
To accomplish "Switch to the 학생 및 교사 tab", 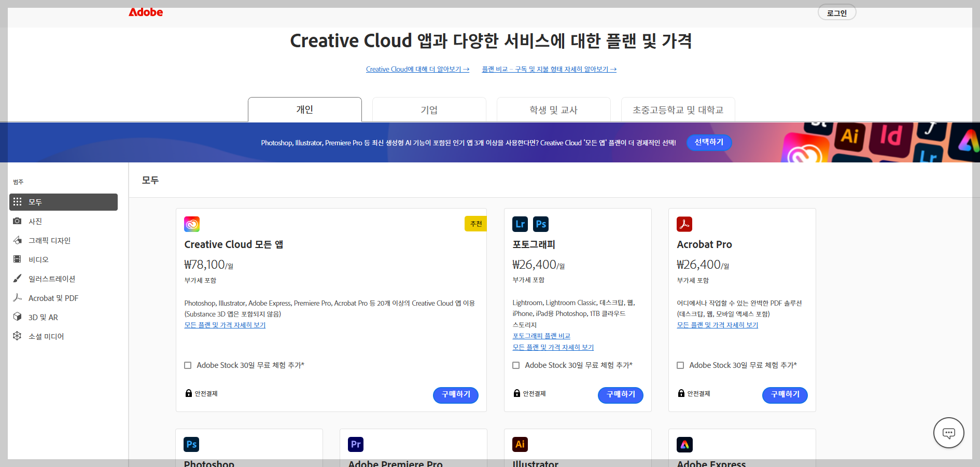I will point(554,109).
